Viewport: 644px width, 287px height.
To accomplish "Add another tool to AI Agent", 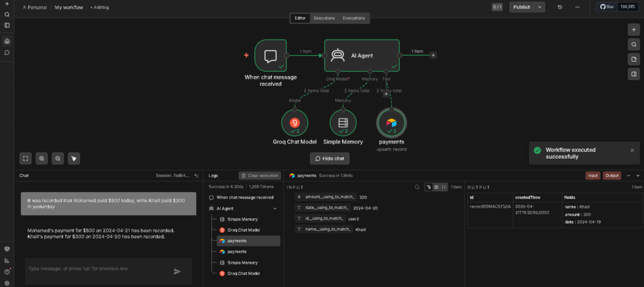I will [386, 94].
